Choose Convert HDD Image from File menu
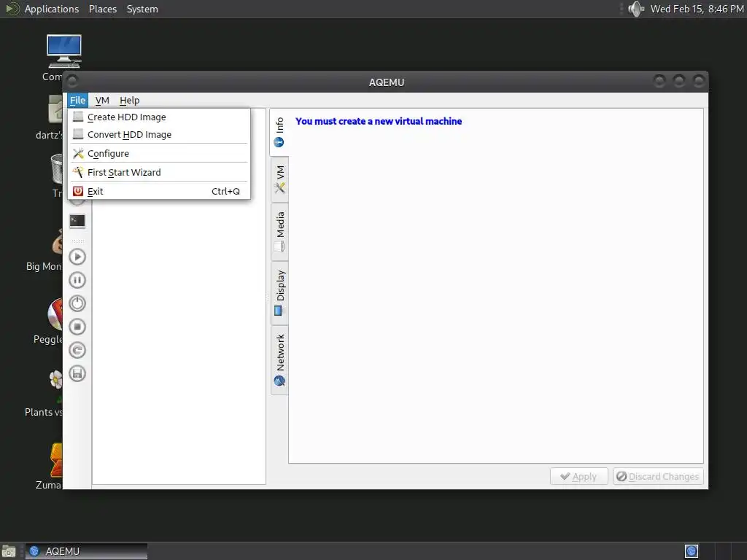The height and width of the screenshot is (560, 747). [158, 135]
